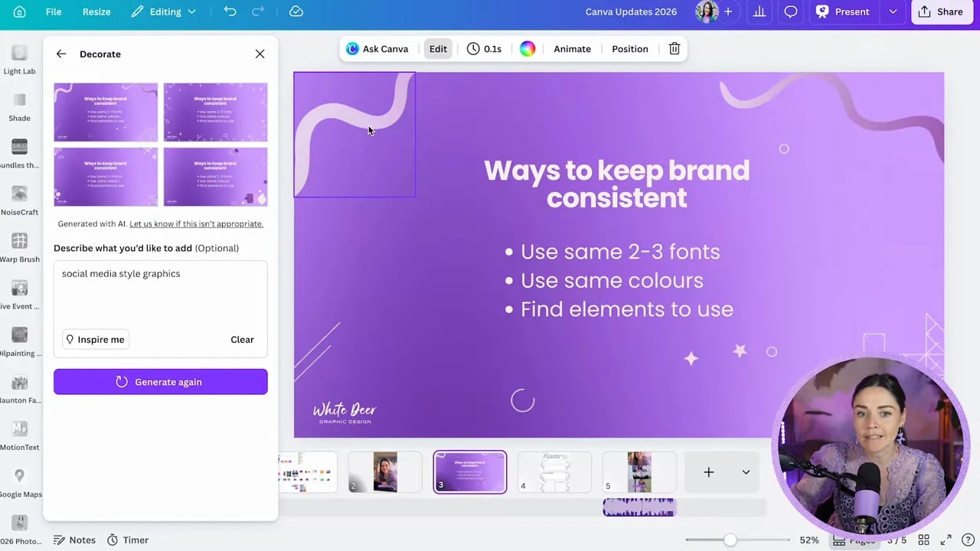This screenshot has height=551, width=980.
Task: Open the comments speech bubble
Action: coord(791,11)
